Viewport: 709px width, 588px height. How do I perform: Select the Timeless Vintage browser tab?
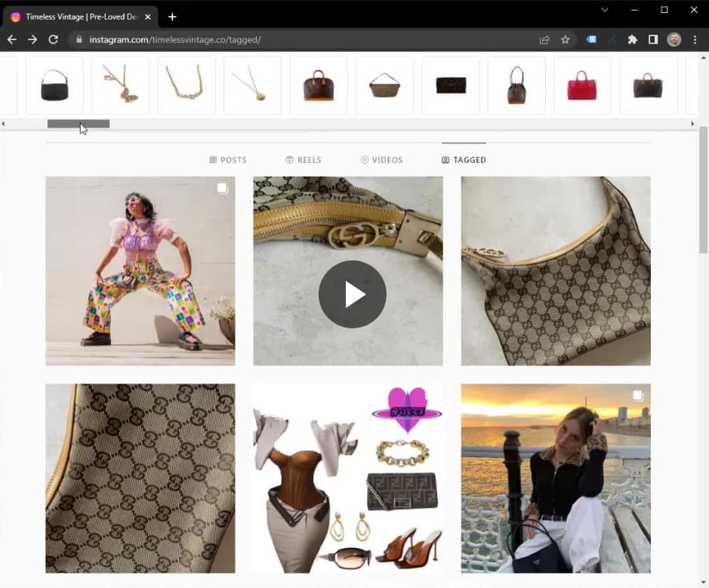click(x=81, y=17)
